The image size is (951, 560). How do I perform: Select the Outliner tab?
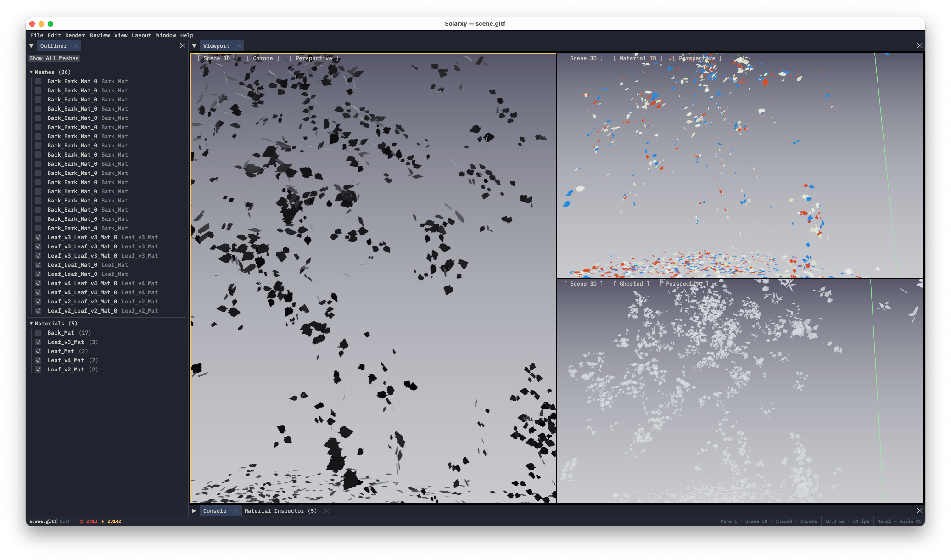[54, 46]
